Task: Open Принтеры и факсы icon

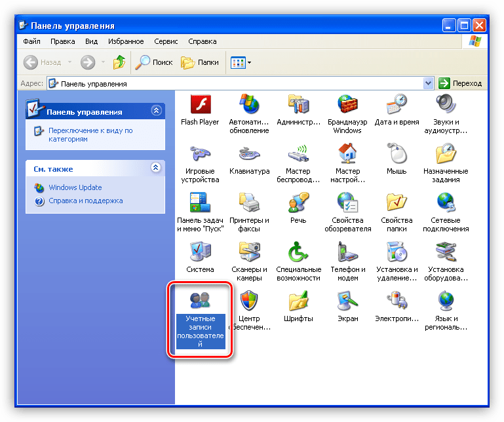Action: (249, 203)
